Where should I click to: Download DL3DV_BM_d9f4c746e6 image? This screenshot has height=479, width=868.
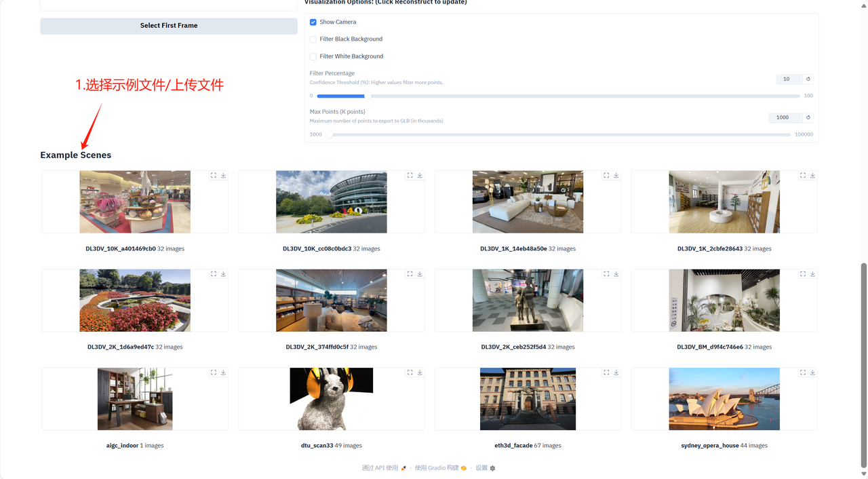coord(812,274)
